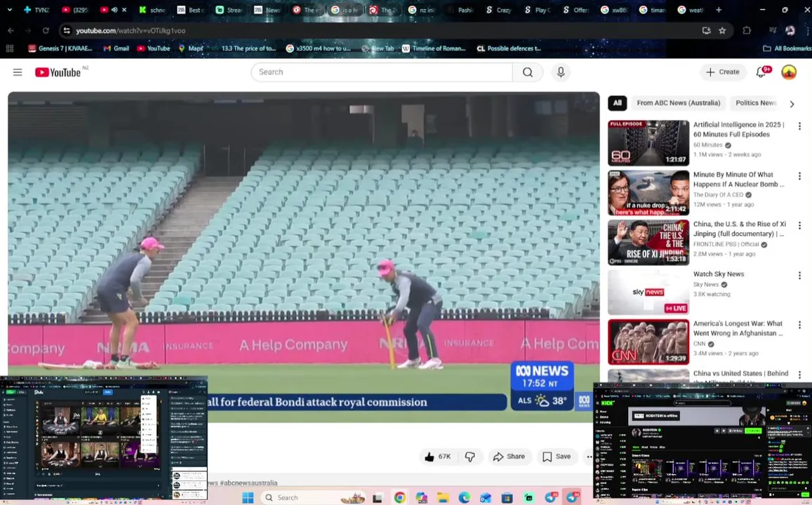Open Task View from the taskbar
Screen dimensions: 812x505
pos(378,497)
